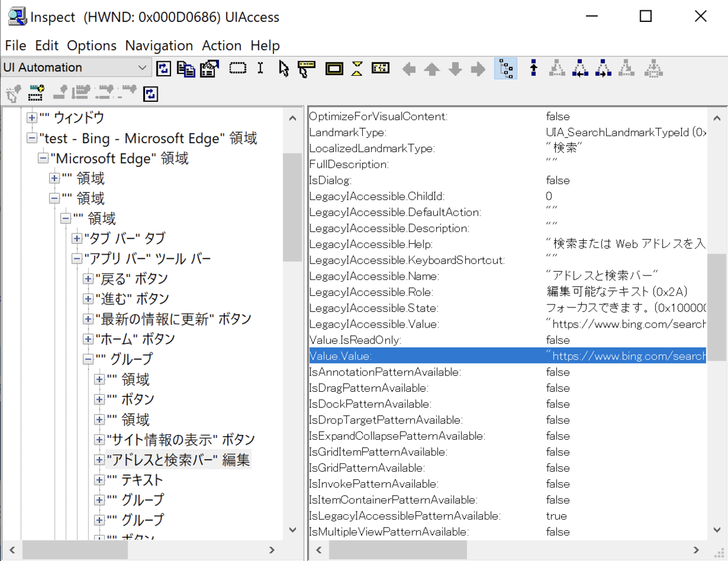Expand the "最新の情報に更新" ボタン node

pyautogui.click(x=89, y=318)
